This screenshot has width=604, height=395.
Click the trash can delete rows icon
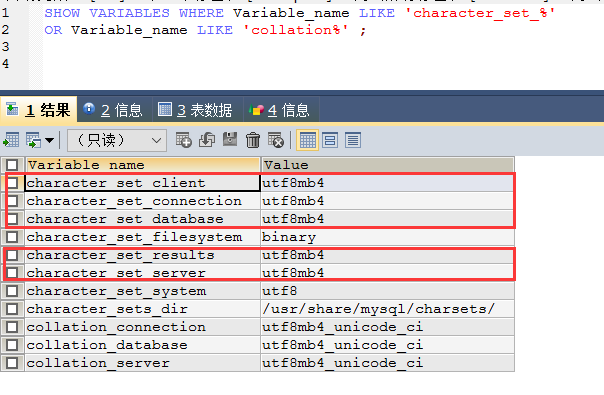click(253, 140)
